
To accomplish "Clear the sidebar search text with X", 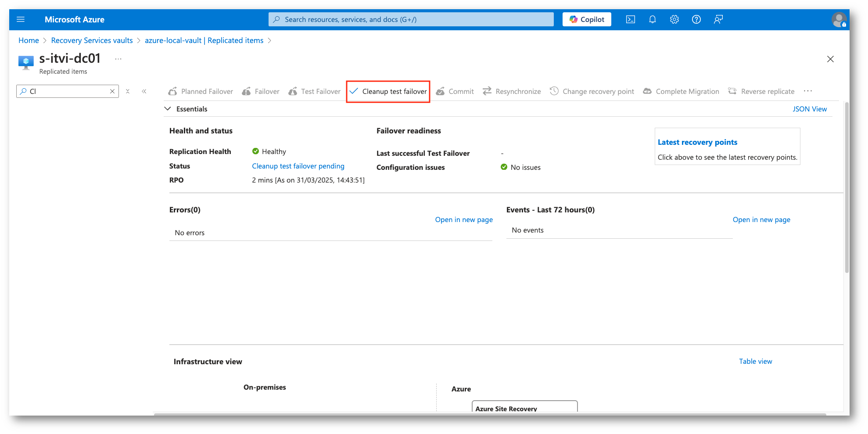I will (112, 91).
